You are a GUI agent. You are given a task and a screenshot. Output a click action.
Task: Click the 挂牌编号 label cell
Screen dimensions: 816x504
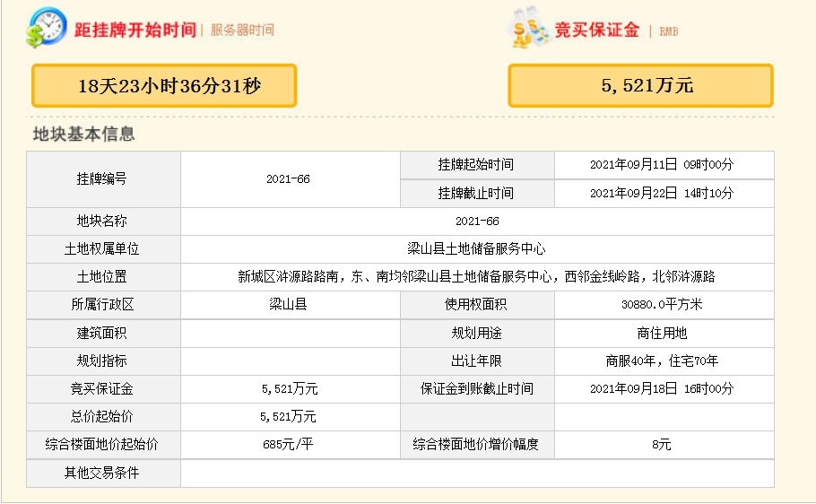tap(103, 179)
